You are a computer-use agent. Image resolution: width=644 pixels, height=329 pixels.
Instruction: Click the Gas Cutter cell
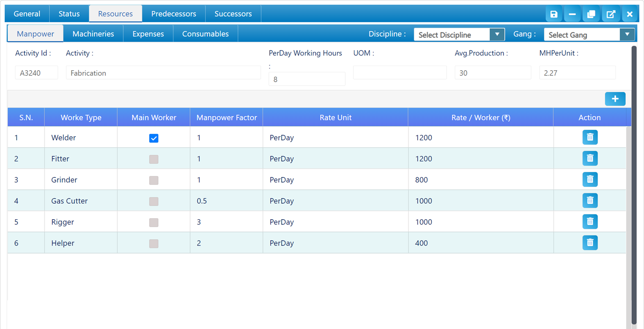tap(81, 201)
